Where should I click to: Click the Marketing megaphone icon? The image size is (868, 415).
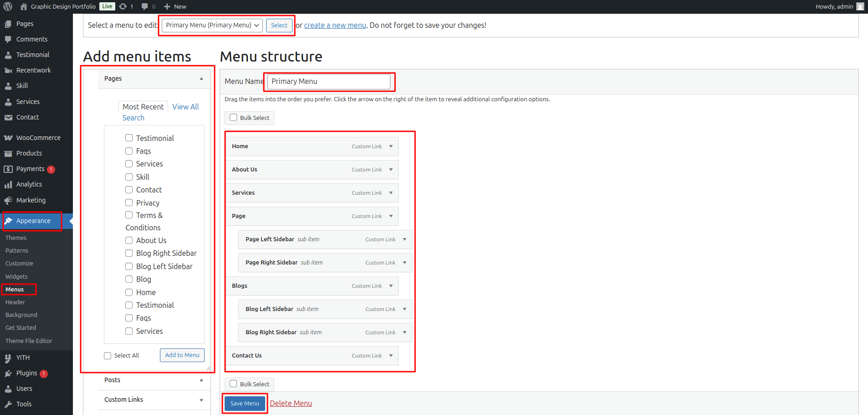[8, 200]
